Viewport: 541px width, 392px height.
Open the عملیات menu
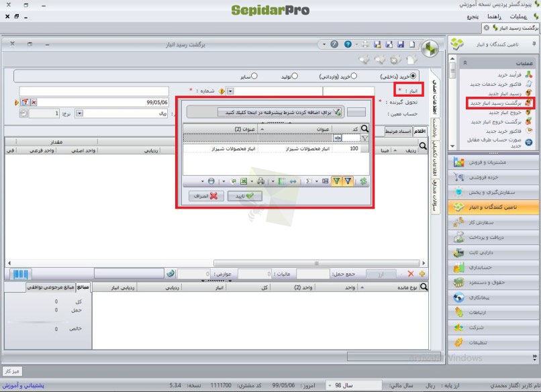point(518,17)
